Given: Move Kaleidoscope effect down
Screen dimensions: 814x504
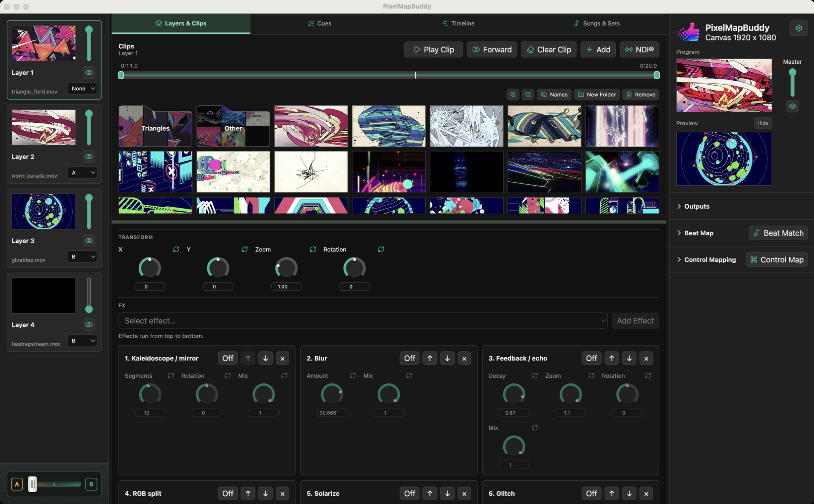Looking at the screenshot, I should tap(266, 358).
